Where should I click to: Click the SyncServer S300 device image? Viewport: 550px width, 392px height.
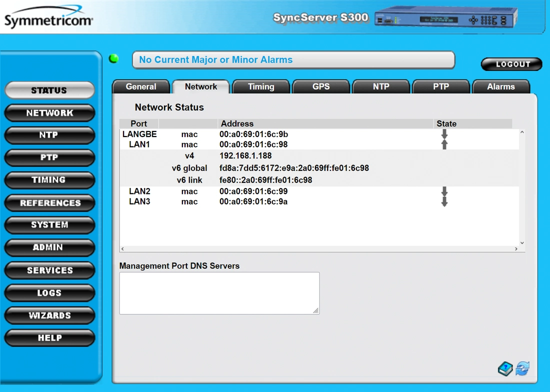(445, 18)
